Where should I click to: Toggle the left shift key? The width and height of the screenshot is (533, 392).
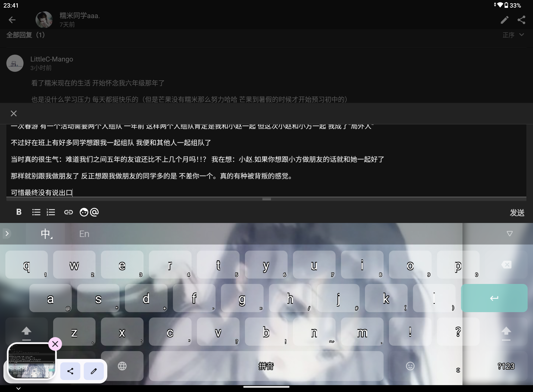26,332
